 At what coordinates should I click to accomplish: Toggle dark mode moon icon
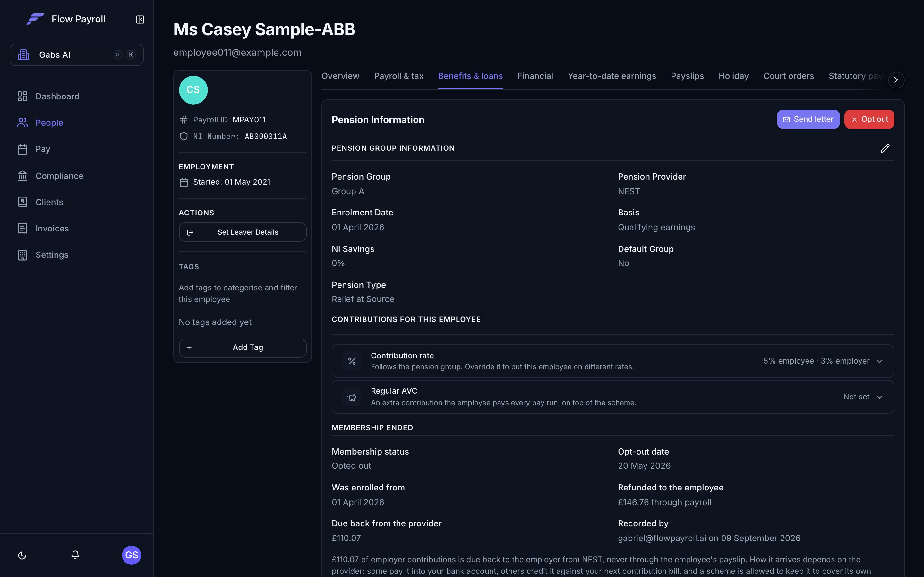pyautogui.click(x=22, y=555)
